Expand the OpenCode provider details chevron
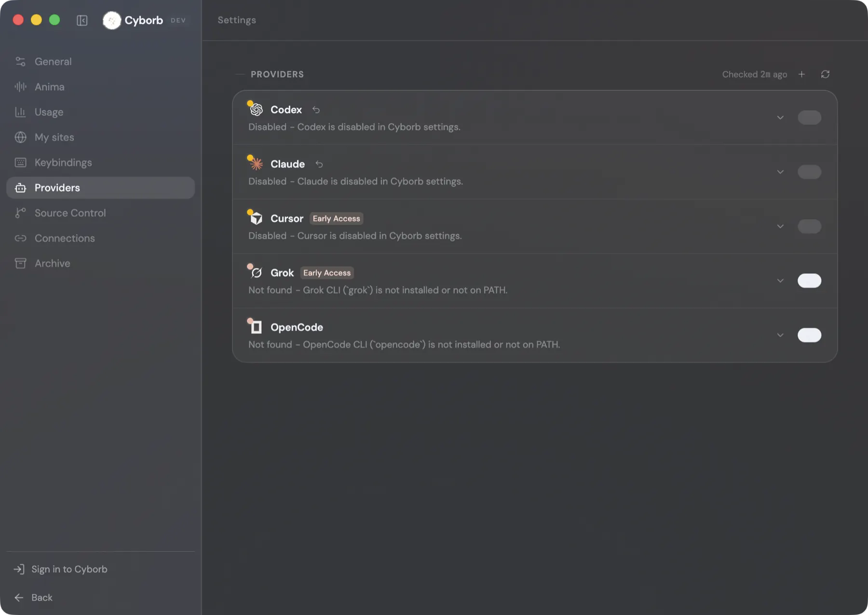The height and width of the screenshot is (615, 868). (x=780, y=335)
